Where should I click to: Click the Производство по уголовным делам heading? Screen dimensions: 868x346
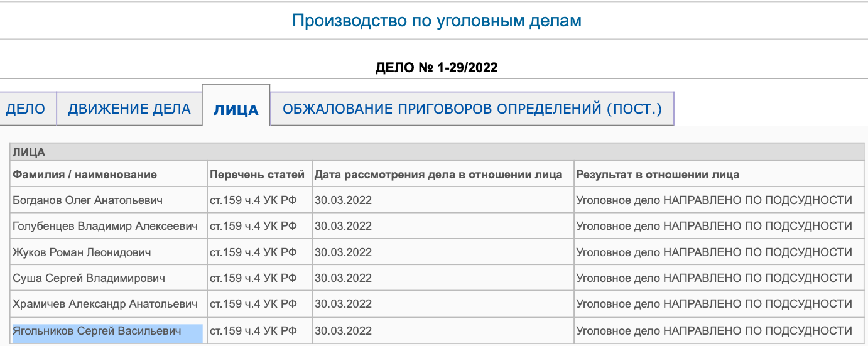coord(437,21)
